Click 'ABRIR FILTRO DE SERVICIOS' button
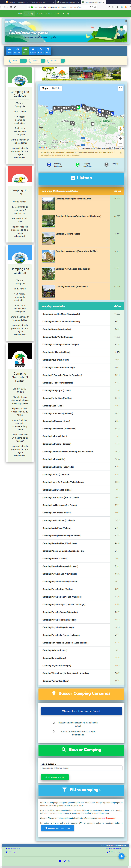The width and height of the screenshot is (131, 868). (x=58, y=828)
